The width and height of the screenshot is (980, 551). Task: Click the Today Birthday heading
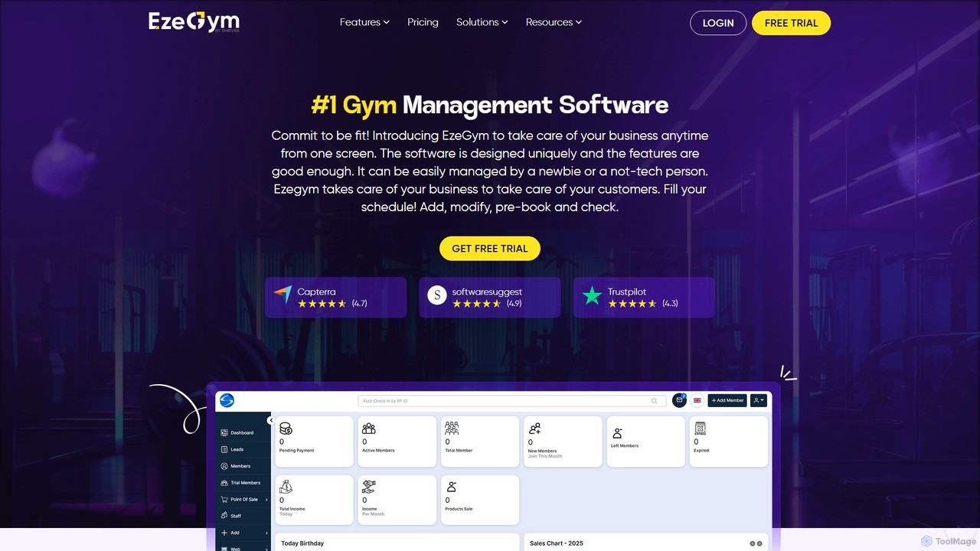pos(302,543)
